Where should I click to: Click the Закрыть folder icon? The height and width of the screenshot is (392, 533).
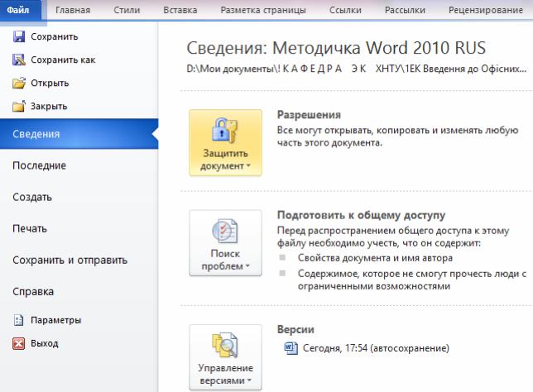pos(19,107)
